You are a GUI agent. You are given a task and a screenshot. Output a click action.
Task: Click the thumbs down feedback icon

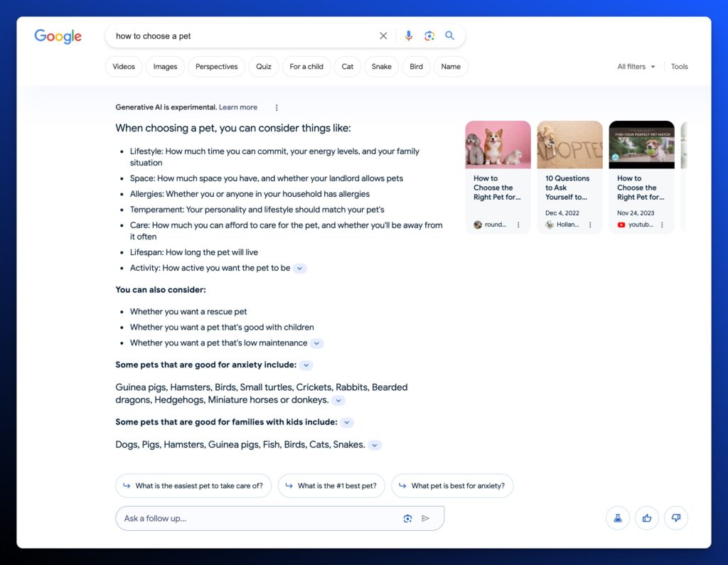676,518
